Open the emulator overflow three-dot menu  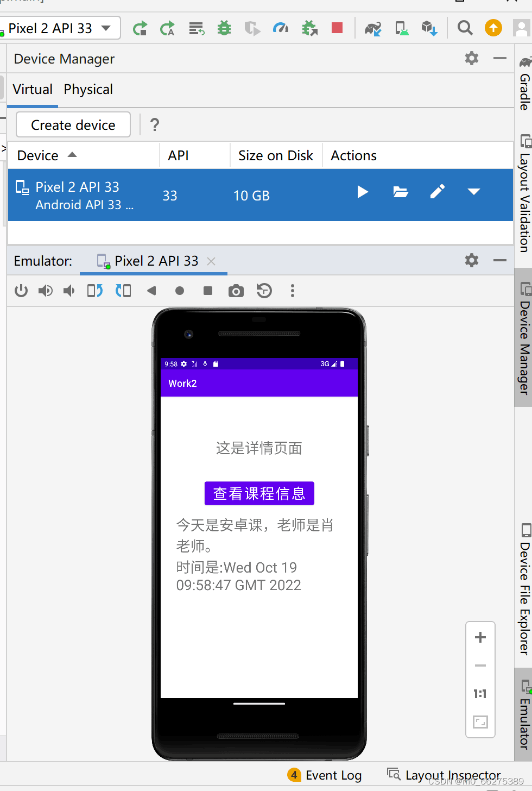click(293, 291)
